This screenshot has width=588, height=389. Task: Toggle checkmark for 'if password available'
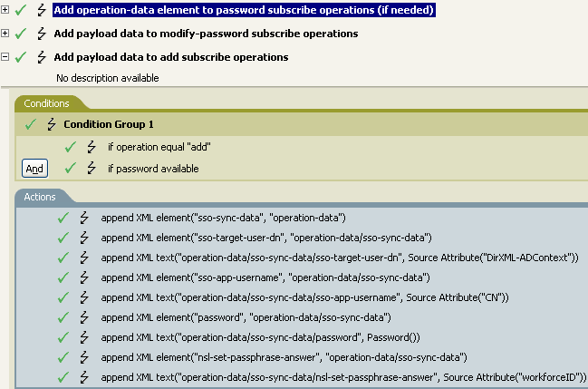71,169
